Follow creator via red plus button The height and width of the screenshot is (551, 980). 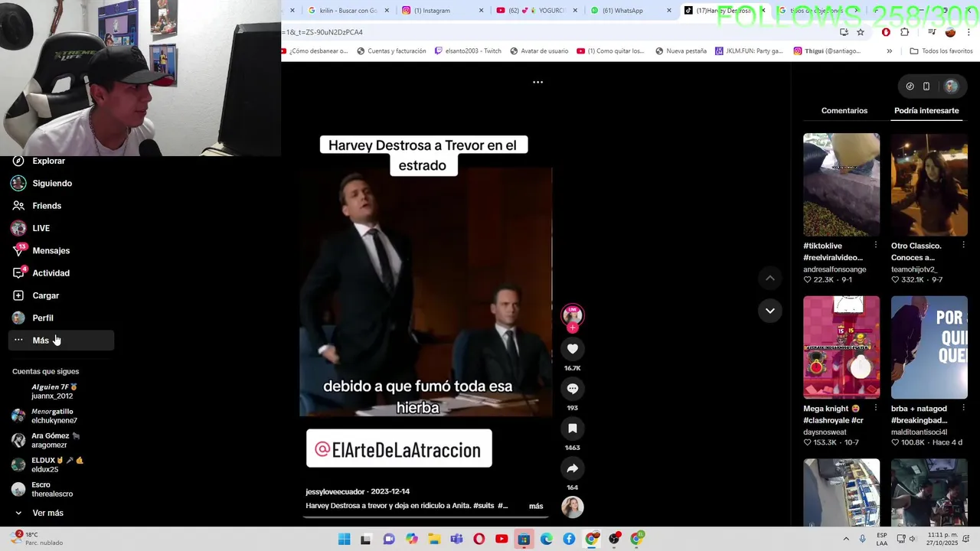(572, 328)
